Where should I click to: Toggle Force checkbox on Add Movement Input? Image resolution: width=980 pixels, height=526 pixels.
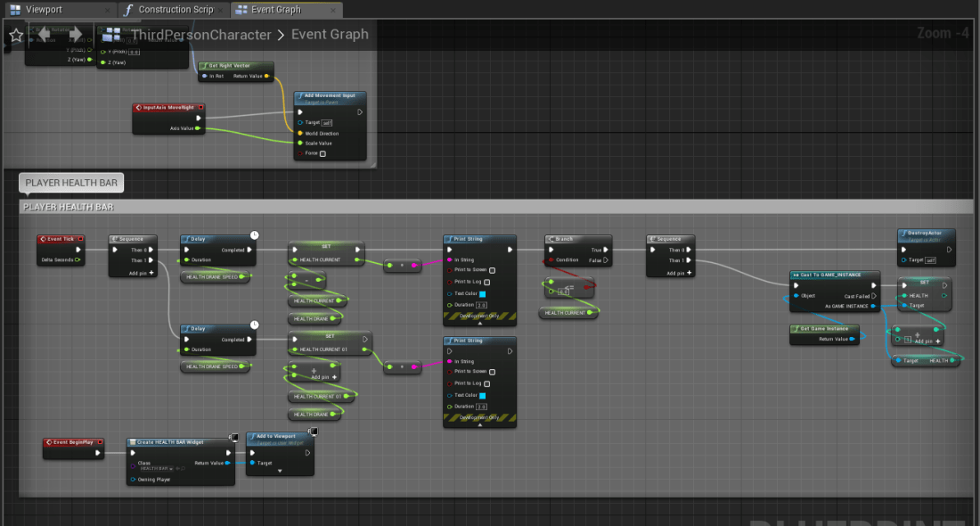323,153
